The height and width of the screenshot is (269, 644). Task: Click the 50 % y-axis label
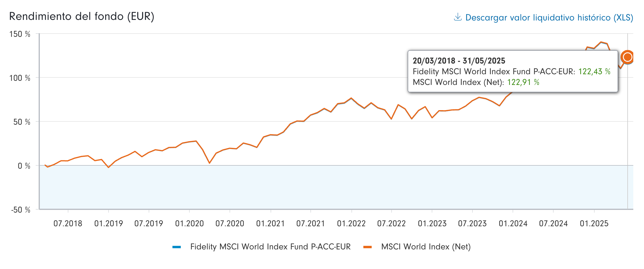click(x=22, y=122)
